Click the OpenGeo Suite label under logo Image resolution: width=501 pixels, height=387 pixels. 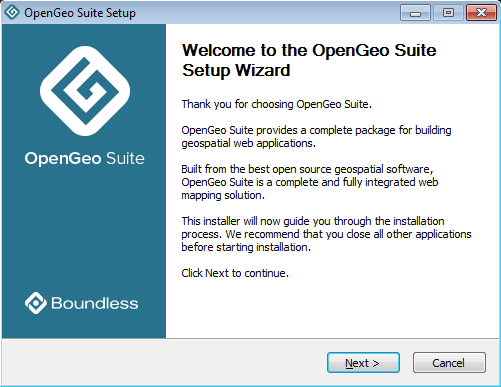[85, 159]
